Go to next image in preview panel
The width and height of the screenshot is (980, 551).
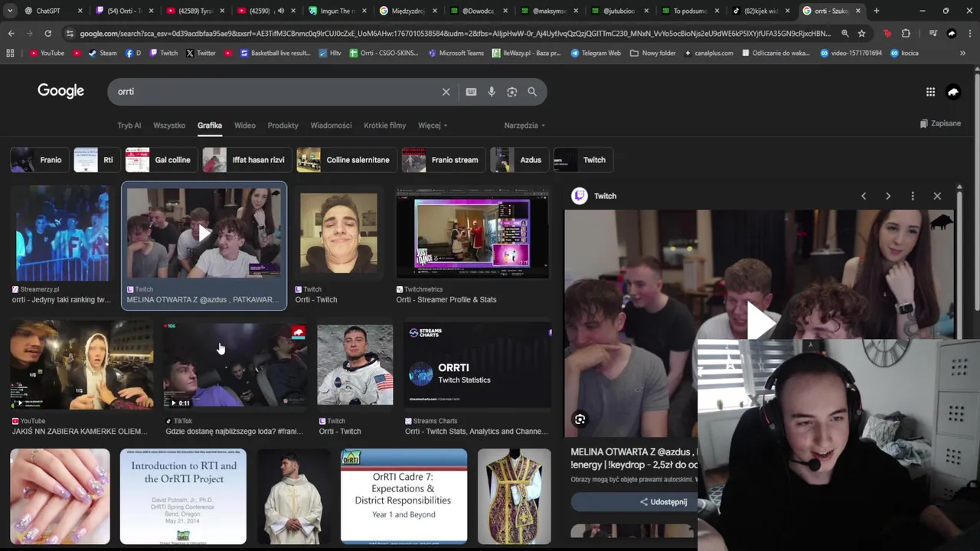[888, 196]
